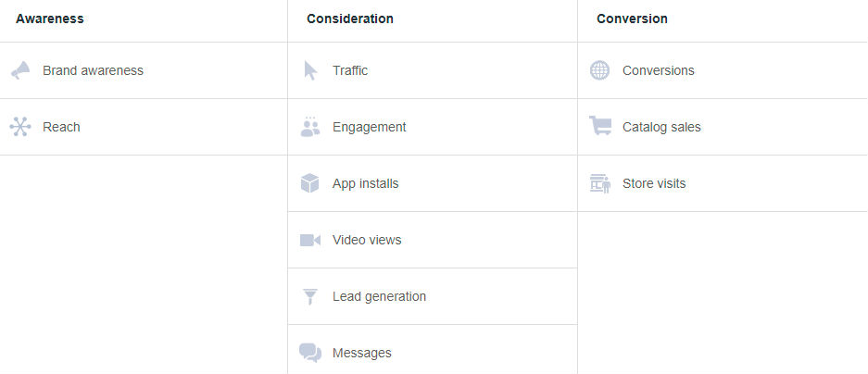Click the Messages chat bubbles icon
This screenshot has width=868, height=374.
point(310,353)
